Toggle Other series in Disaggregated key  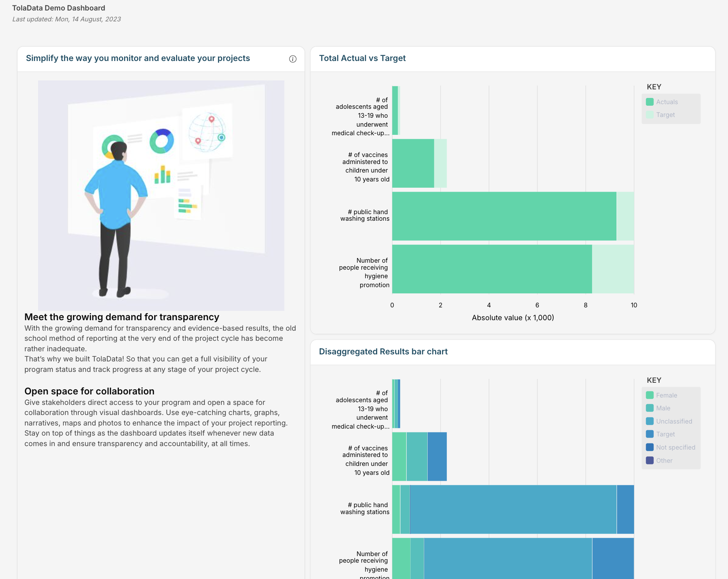(660, 460)
